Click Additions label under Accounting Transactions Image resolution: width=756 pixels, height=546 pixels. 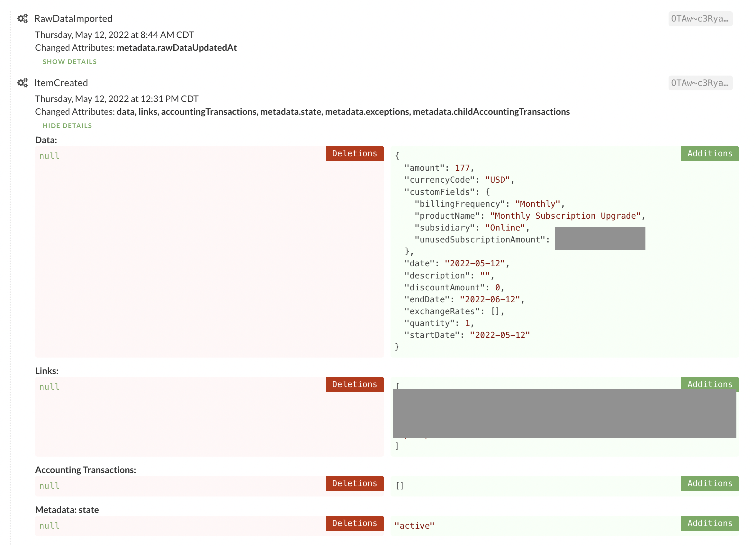pos(709,483)
